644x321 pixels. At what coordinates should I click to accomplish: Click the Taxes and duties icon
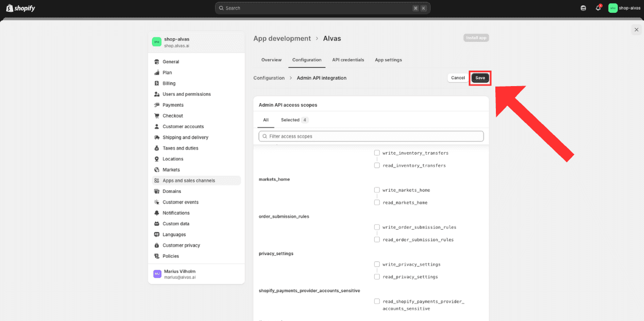(x=157, y=148)
